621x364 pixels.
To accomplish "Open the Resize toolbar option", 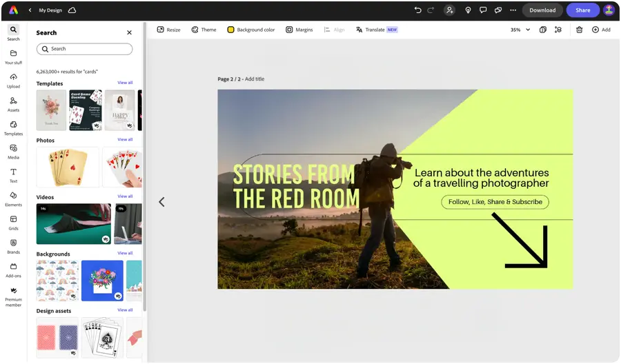I will 168,30.
